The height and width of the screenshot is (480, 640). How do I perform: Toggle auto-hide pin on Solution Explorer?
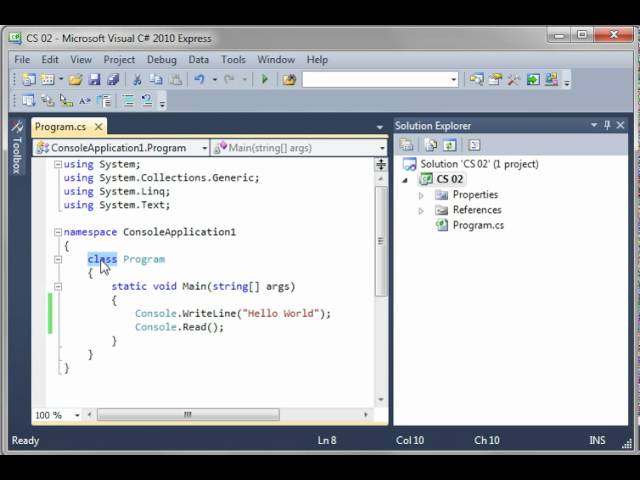pos(607,125)
